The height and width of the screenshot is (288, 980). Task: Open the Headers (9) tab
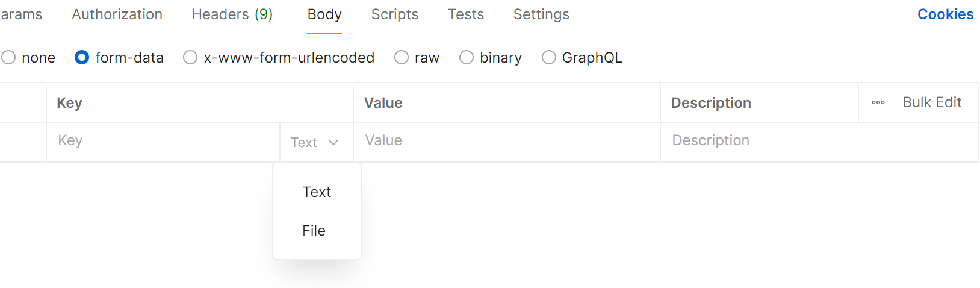[x=232, y=14]
